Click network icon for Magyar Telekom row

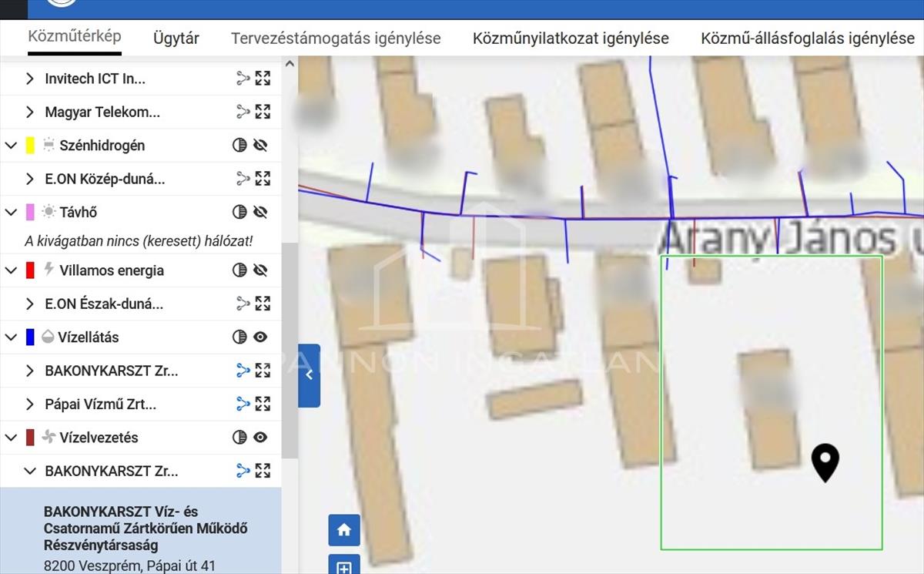(x=243, y=112)
